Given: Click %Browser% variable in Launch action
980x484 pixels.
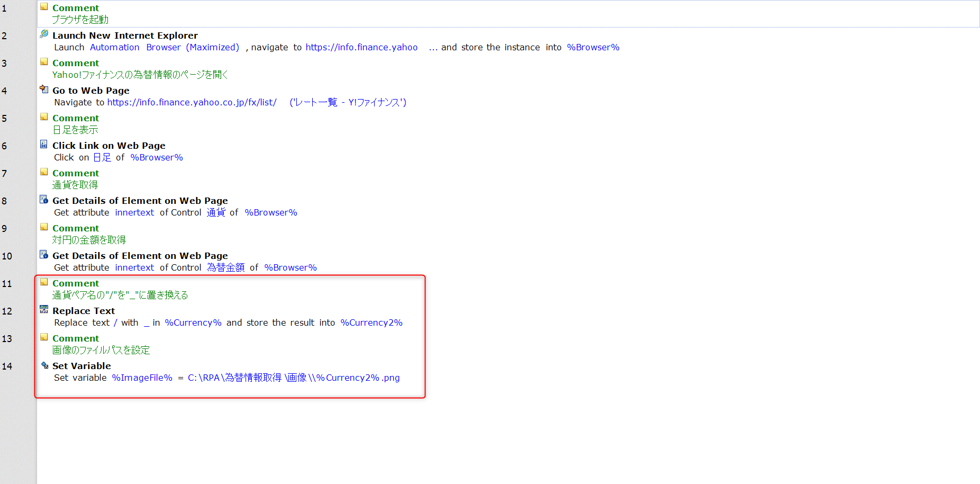Looking at the screenshot, I should click(593, 47).
